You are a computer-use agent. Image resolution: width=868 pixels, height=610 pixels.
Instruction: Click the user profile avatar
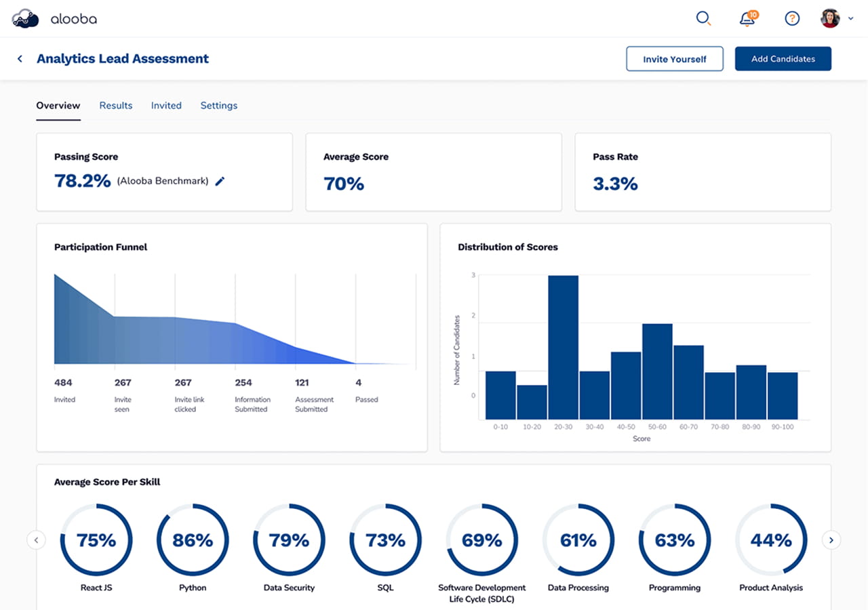pos(830,18)
